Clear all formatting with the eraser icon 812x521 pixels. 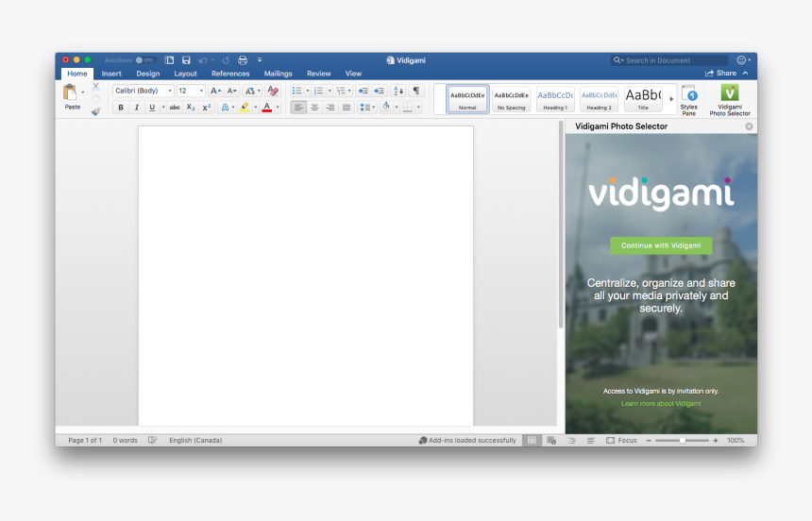[273, 91]
